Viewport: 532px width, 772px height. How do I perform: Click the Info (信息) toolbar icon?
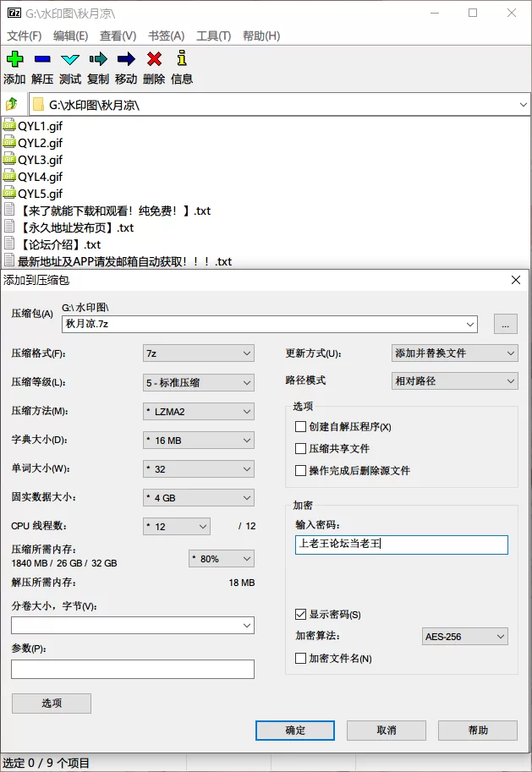tap(182, 58)
